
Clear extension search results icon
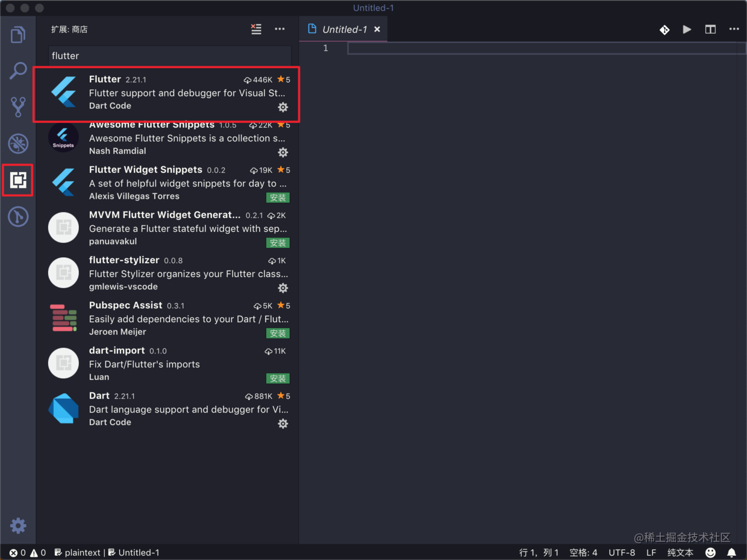click(x=257, y=29)
